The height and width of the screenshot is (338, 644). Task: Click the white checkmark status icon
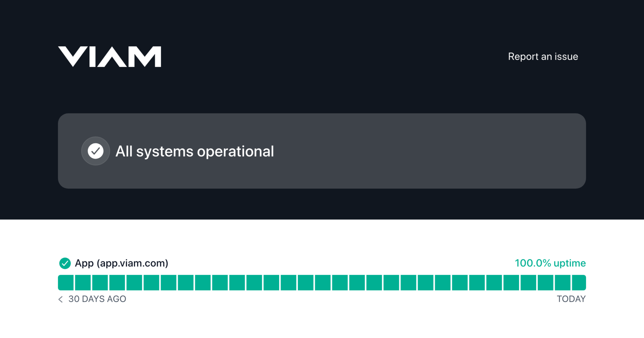[x=96, y=151]
